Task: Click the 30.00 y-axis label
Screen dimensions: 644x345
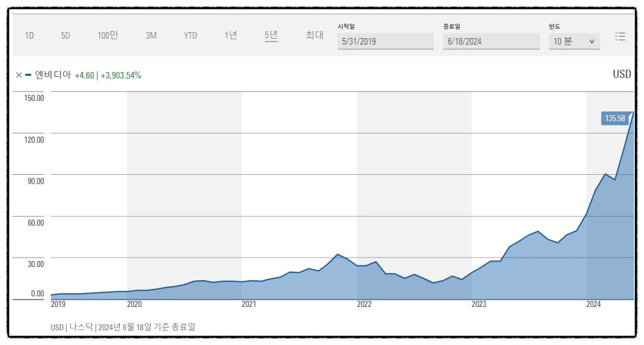Action: [x=36, y=264]
